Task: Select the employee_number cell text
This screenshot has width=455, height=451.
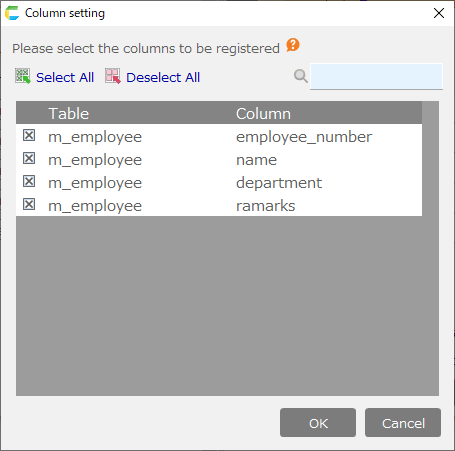Action: click(304, 137)
